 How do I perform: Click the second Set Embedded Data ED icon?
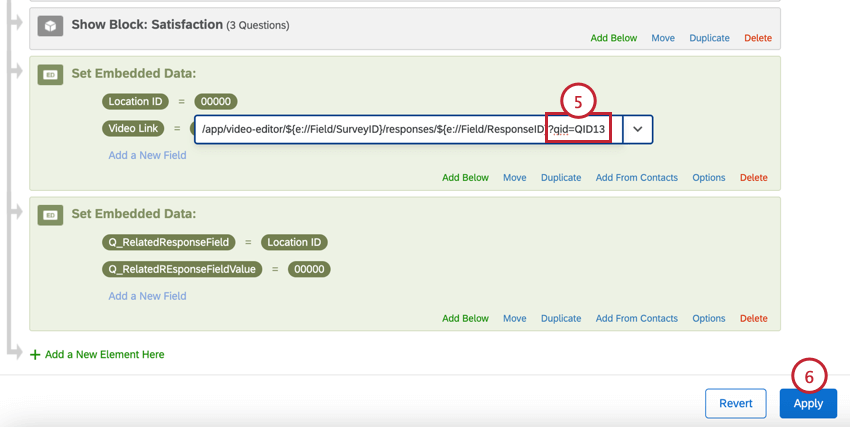[50, 215]
